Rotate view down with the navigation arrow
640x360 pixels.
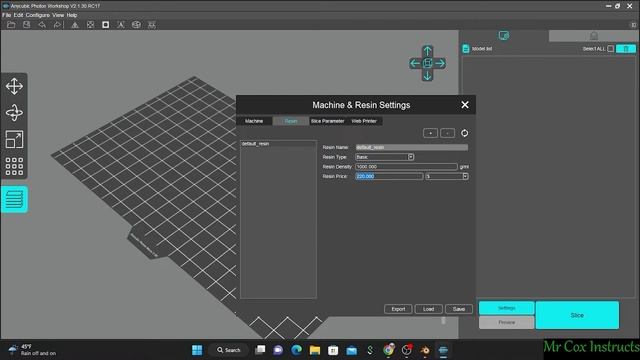427,76
